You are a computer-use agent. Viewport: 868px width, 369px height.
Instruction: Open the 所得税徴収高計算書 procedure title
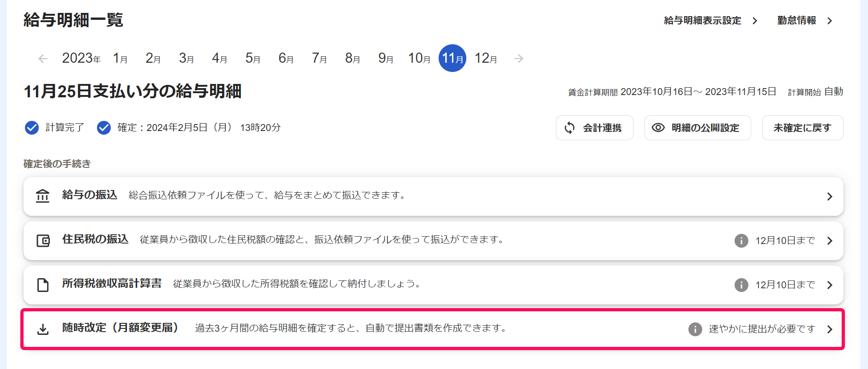pyautogui.click(x=112, y=284)
